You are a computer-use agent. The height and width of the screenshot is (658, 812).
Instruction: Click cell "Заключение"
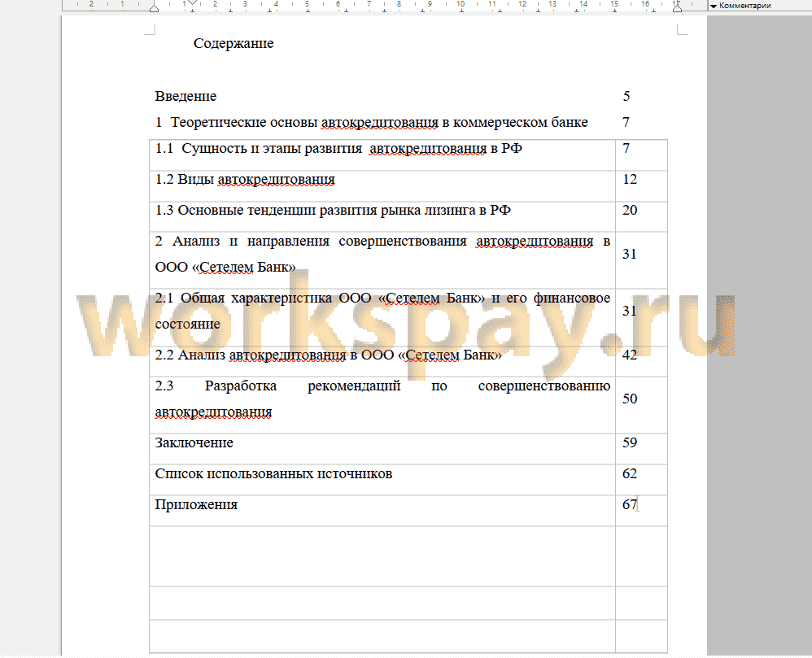tap(382, 449)
